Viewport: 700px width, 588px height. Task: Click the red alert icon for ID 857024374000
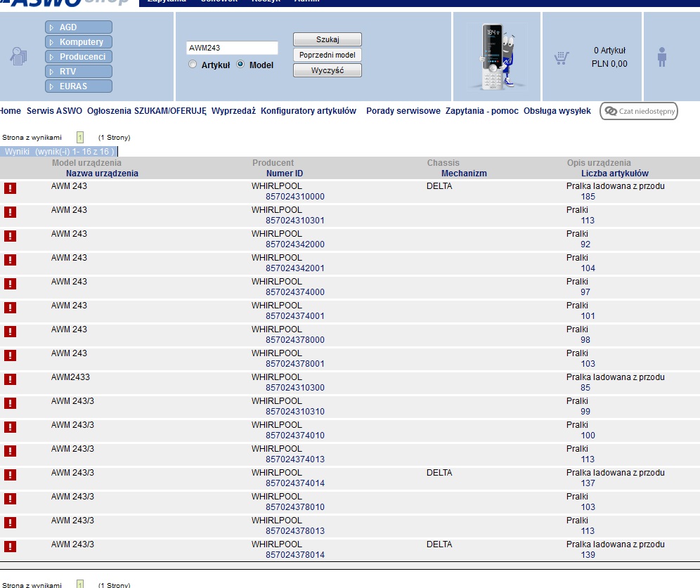pyautogui.click(x=10, y=284)
